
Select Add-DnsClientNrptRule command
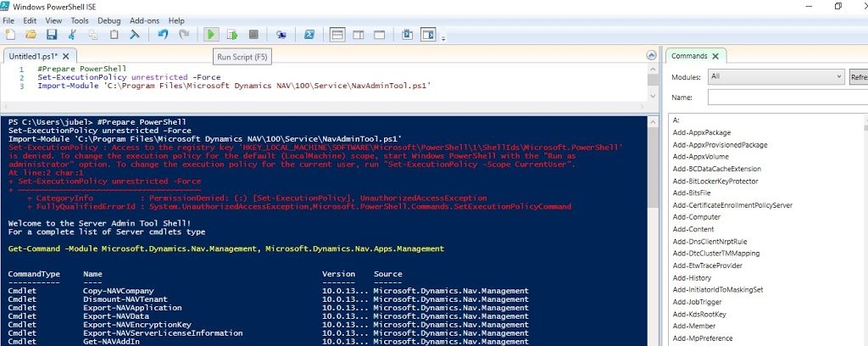click(x=709, y=242)
